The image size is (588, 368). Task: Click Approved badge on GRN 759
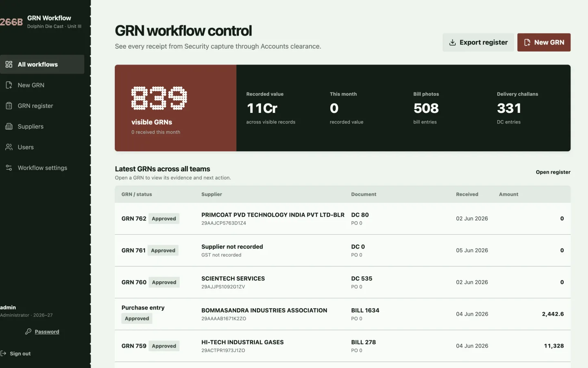point(164,346)
